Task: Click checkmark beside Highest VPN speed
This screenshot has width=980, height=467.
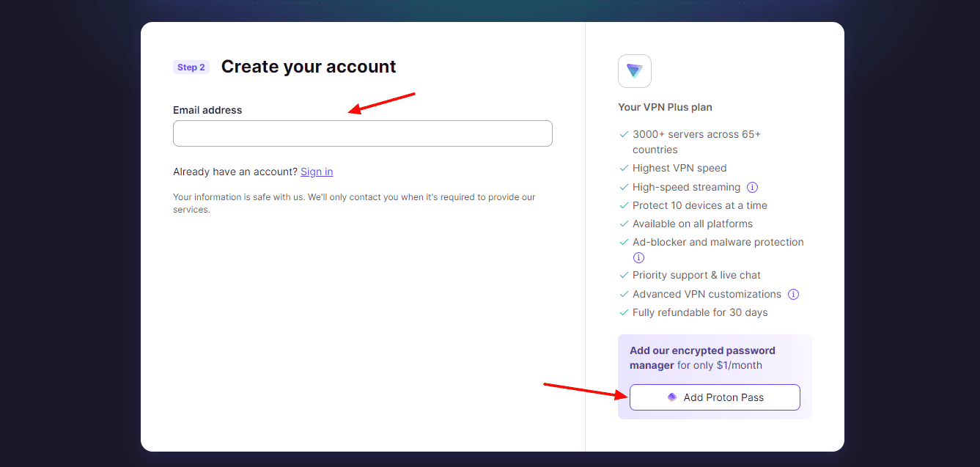Action: [x=624, y=168]
